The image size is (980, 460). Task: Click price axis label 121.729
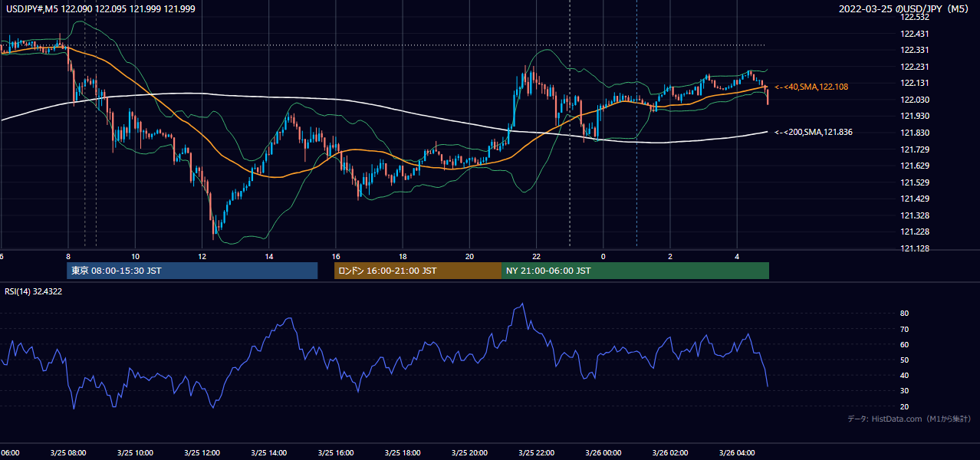[914, 149]
